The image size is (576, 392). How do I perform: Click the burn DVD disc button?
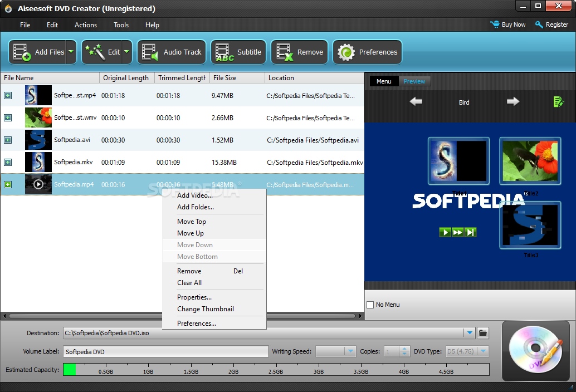(x=535, y=350)
